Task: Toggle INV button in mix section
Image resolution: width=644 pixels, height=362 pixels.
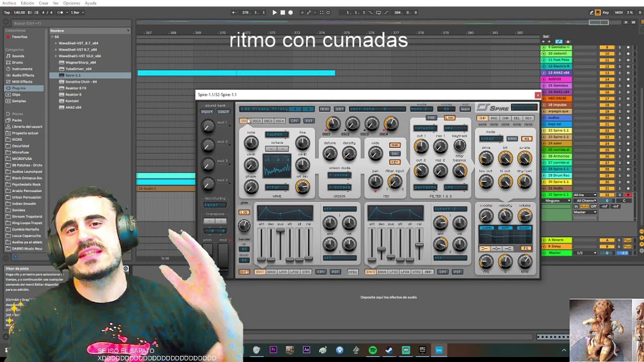Action: click(395, 153)
